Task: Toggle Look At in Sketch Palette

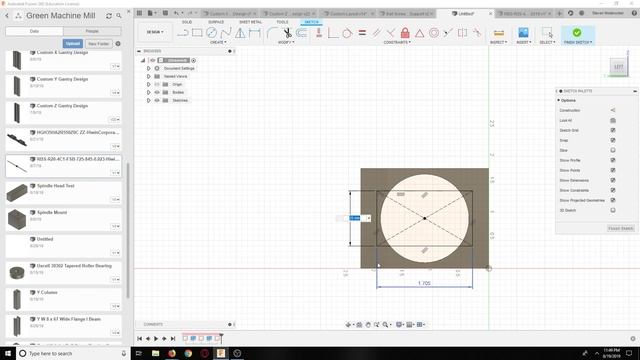Action: click(613, 120)
